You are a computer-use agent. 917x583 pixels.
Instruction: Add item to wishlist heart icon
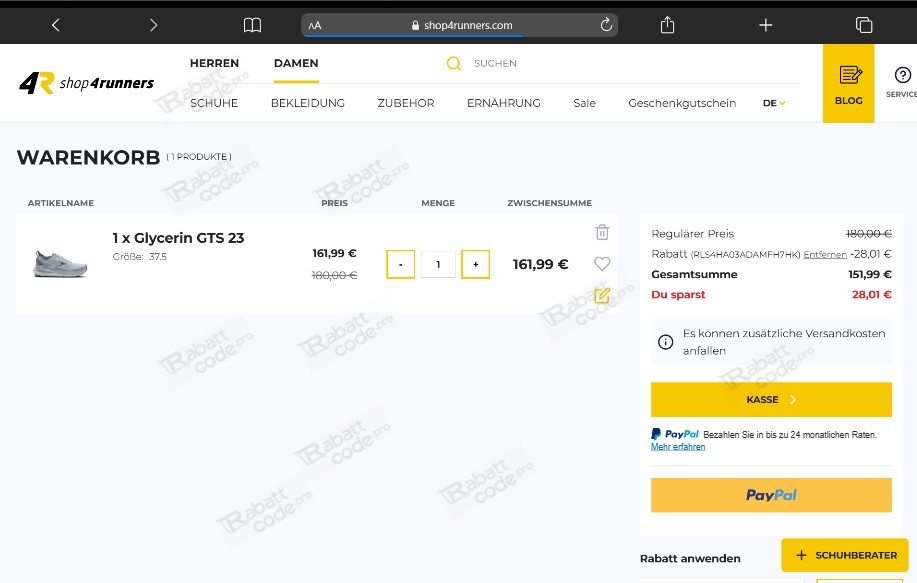[602, 264]
